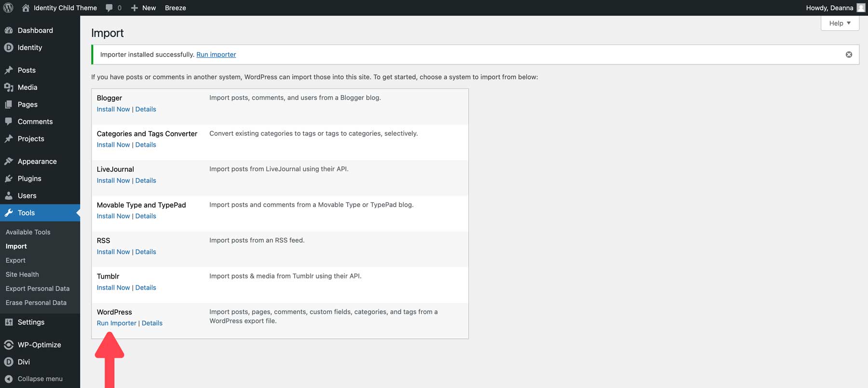Click the Comments icon in sidebar
Viewport: 868px width, 388px height.
pos(9,122)
